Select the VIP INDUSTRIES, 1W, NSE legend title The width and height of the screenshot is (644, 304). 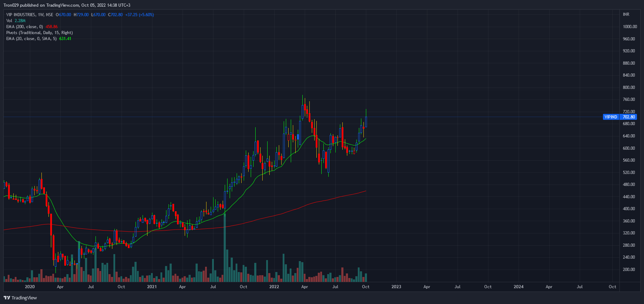coord(30,15)
